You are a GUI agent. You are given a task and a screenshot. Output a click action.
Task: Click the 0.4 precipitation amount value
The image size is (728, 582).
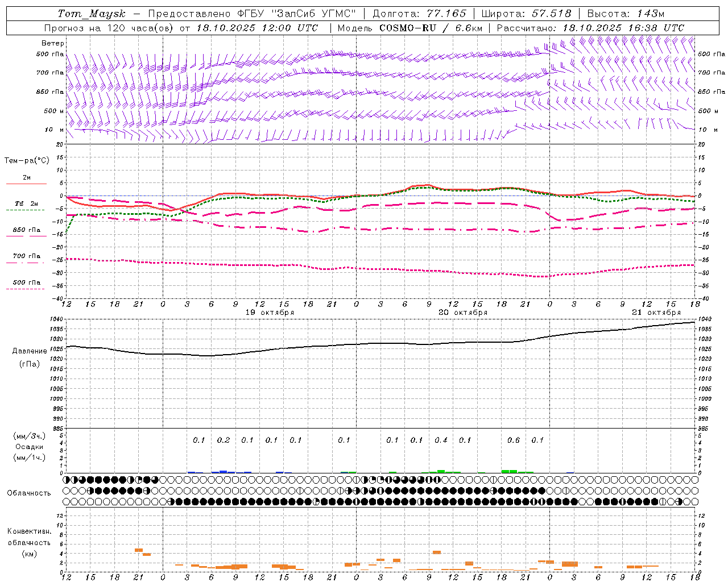[441, 440]
